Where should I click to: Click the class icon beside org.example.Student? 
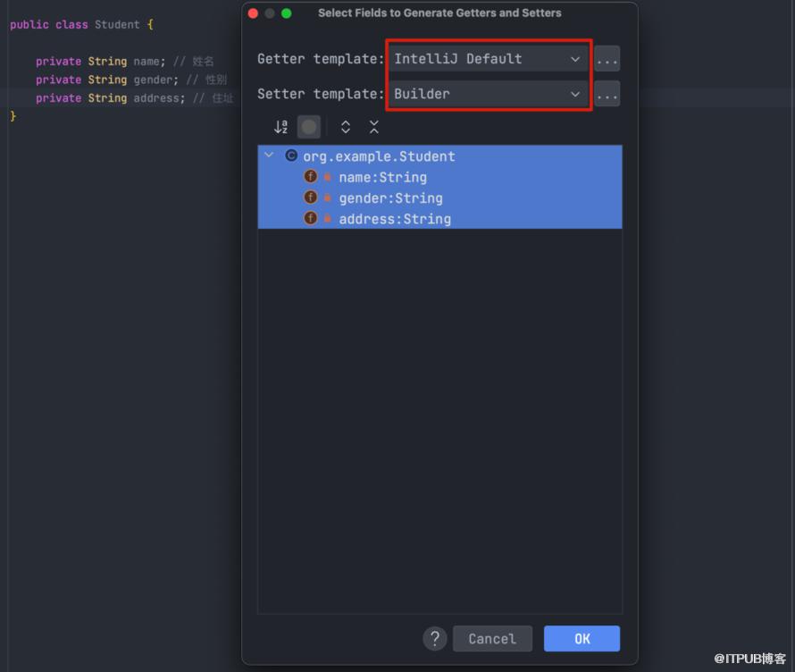291,155
